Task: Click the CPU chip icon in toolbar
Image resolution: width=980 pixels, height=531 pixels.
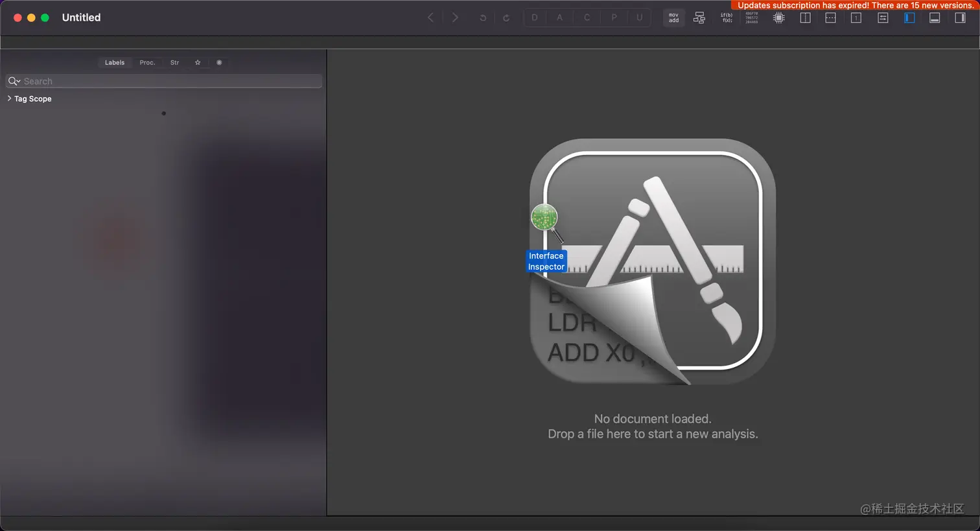Action: 779,18
